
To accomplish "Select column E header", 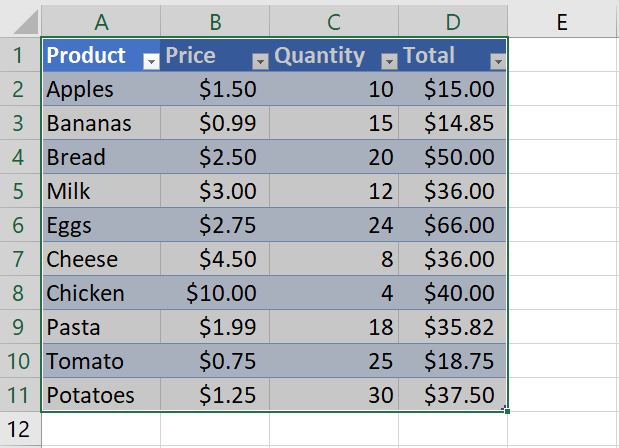I will click(x=562, y=22).
